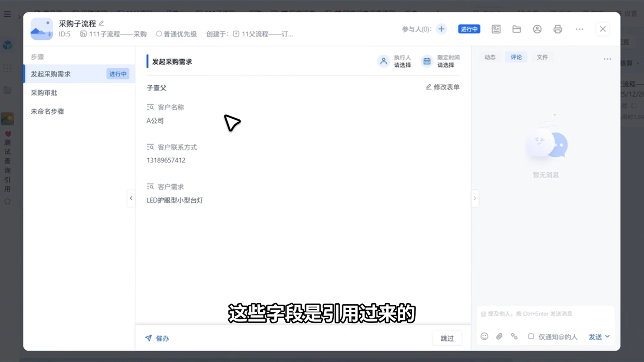Choose a deadline under 限定时间
644x362 pixels.
click(x=446, y=65)
